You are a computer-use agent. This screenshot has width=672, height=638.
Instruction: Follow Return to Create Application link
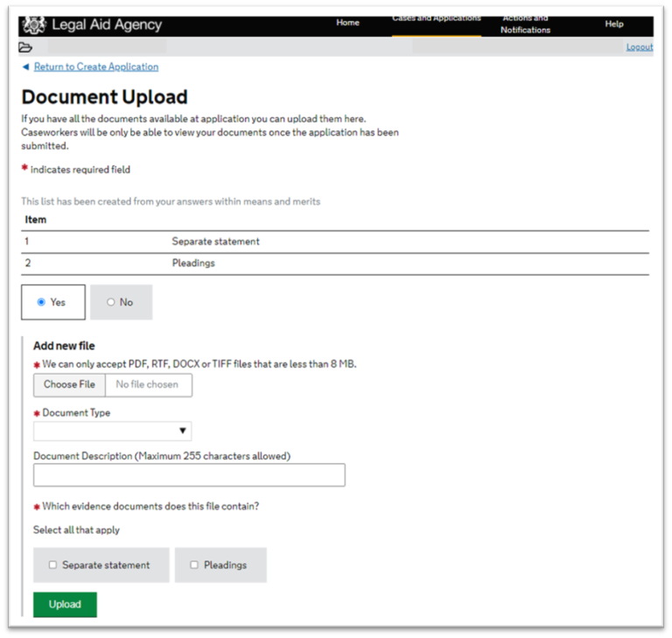pyautogui.click(x=96, y=67)
